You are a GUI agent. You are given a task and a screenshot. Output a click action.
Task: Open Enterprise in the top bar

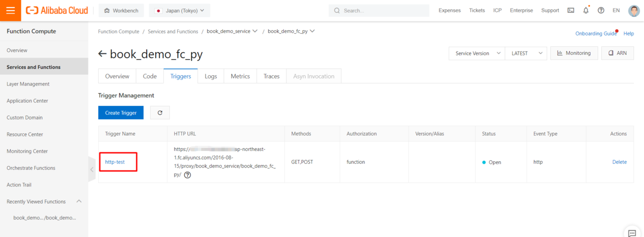[x=521, y=10]
